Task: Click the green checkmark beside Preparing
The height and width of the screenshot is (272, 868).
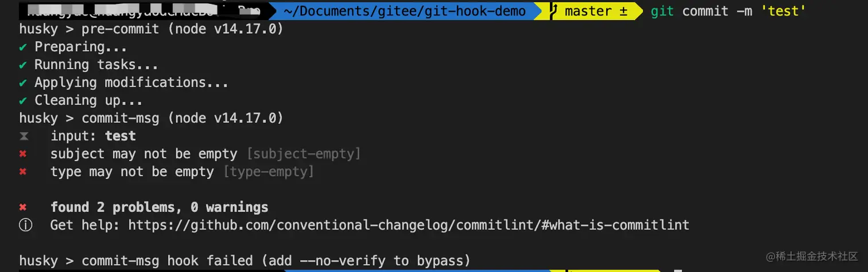Action: pyautogui.click(x=23, y=47)
